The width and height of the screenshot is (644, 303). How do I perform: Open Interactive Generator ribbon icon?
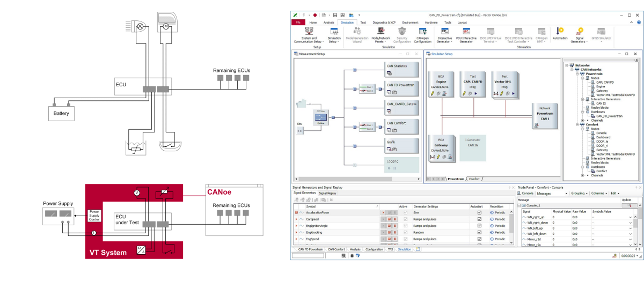pos(444,31)
